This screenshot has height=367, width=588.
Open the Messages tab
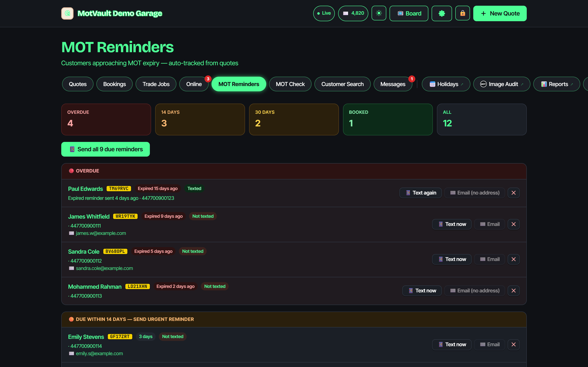393,84
